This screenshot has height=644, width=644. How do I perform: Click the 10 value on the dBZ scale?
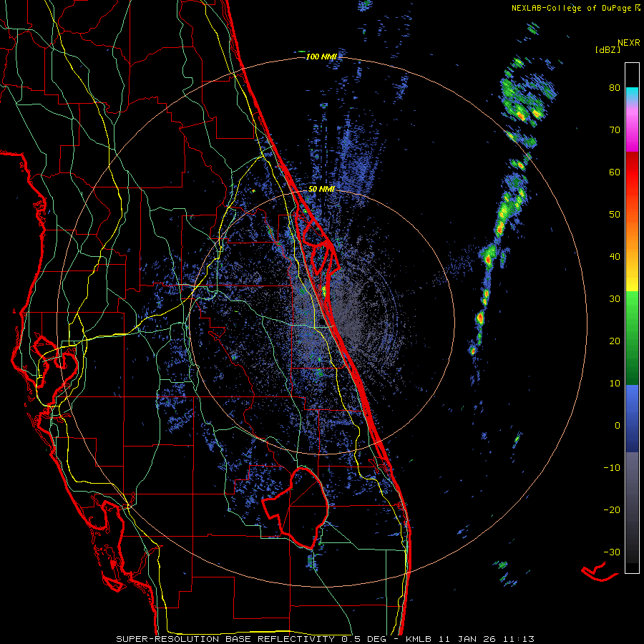pyautogui.click(x=615, y=384)
